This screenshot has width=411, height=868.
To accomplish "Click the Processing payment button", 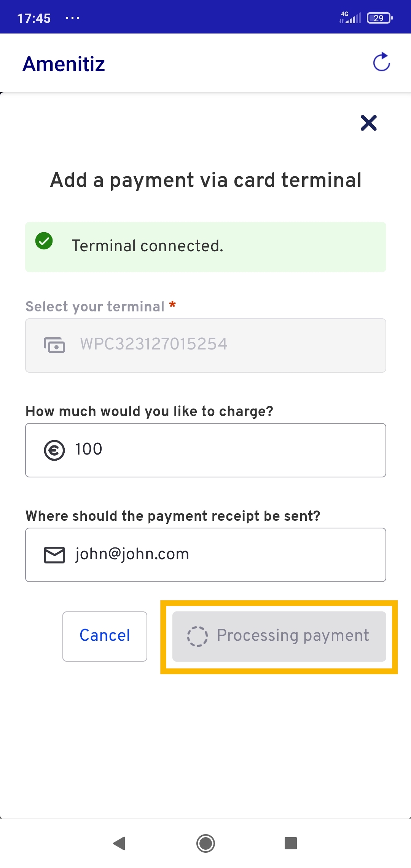I will pos(279,636).
